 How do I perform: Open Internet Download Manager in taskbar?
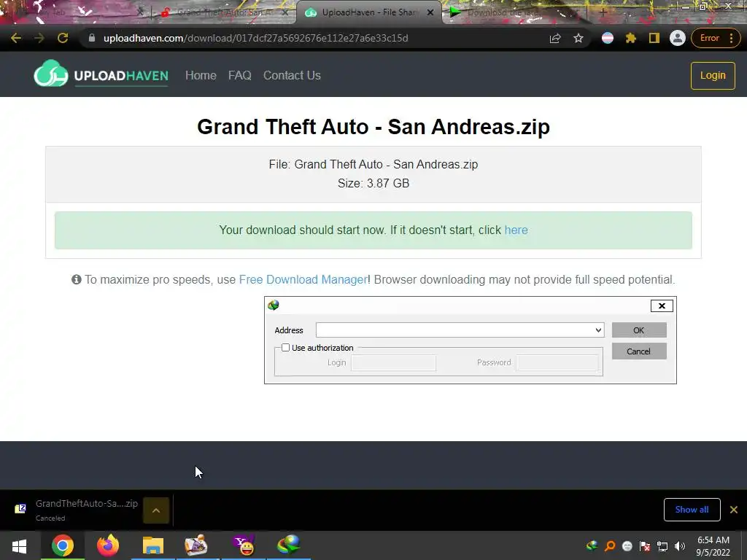tap(289, 545)
